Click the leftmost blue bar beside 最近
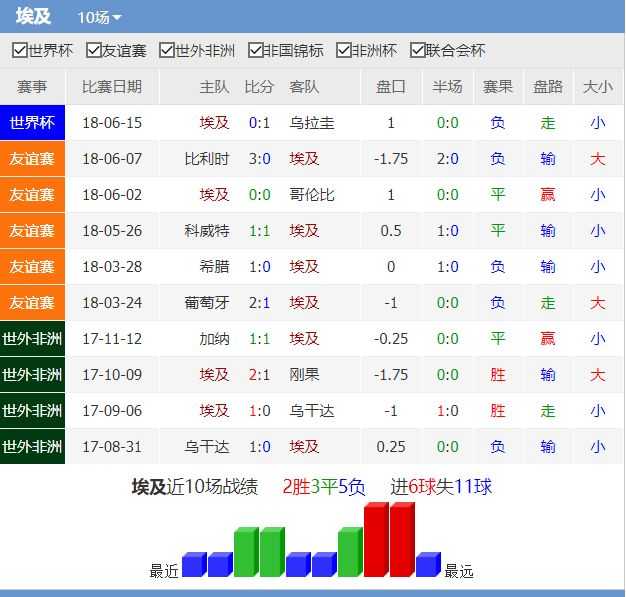The height and width of the screenshot is (597, 626). (193, 565)
